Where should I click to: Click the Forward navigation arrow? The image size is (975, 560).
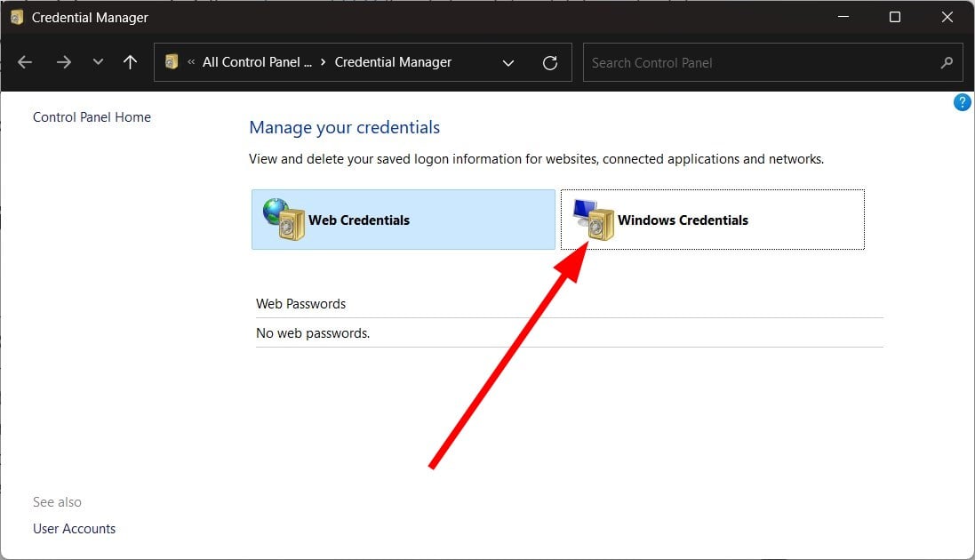(x=63, y=62)
